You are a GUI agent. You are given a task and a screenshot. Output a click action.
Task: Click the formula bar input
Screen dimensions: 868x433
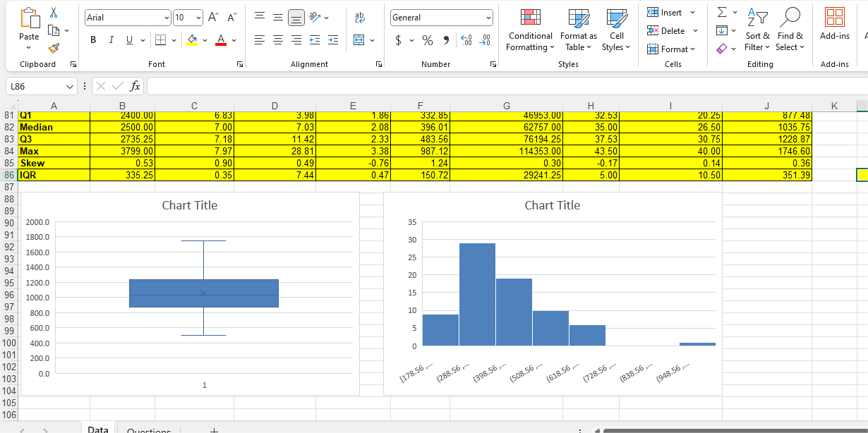click(507, 87)
